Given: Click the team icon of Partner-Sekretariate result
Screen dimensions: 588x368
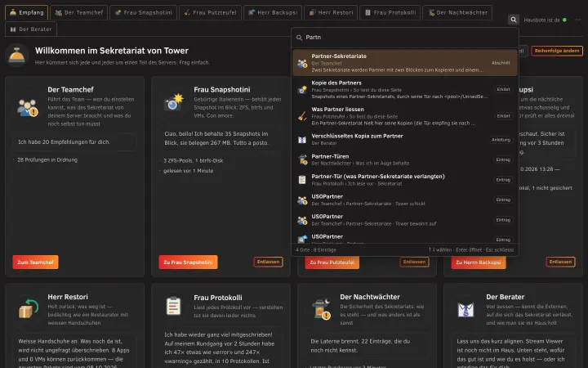Looking at the screenshot, I should (302, 63).
